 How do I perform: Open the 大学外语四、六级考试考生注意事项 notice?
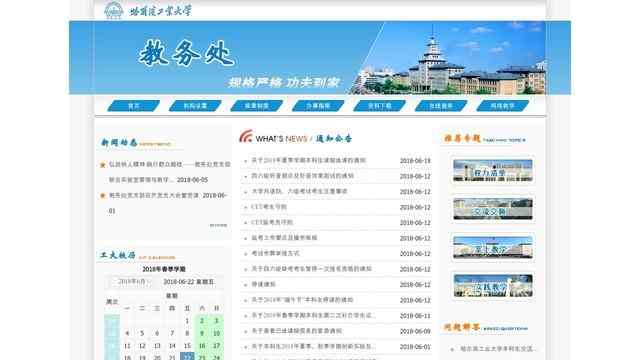click(x=299, y=191)
